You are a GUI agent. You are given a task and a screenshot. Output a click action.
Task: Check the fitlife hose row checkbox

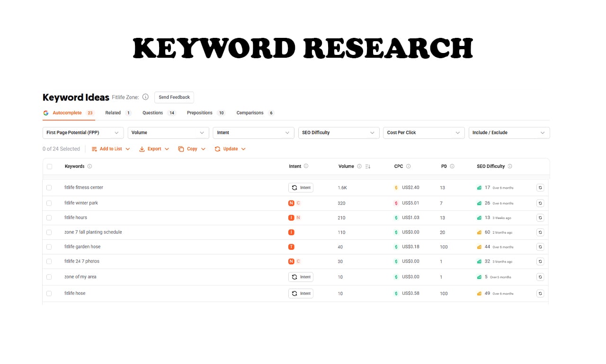[x=49, y=293]
